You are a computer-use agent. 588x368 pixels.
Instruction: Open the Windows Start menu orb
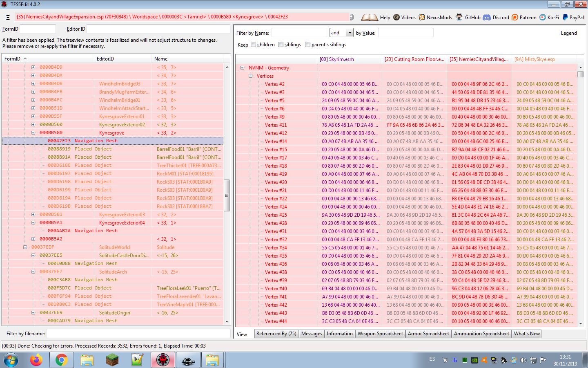[x=11, y=360]
